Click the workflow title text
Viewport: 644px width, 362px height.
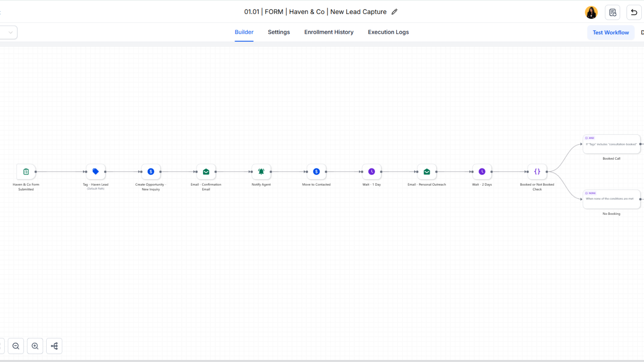(315, 12)
